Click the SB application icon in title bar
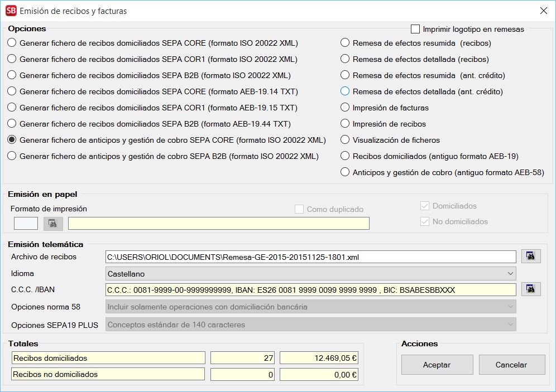This screenshot has height=392, width=556. 11,11
